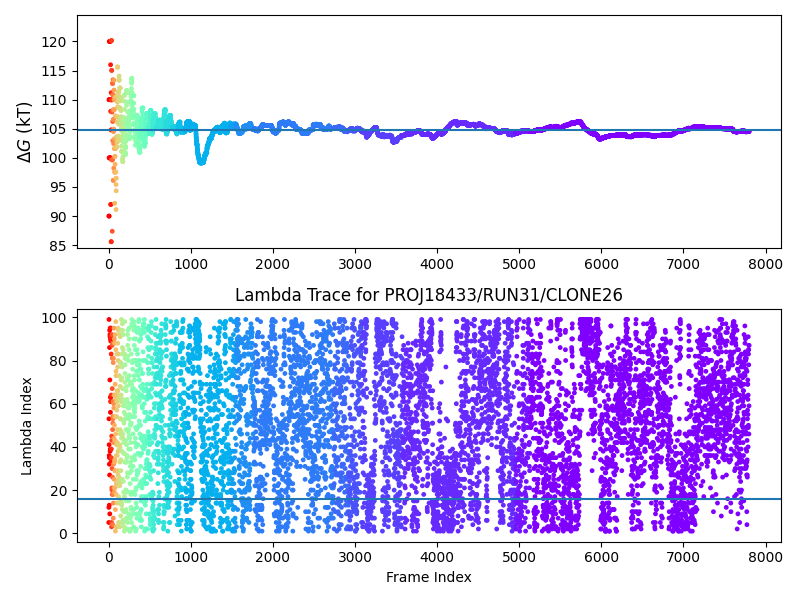The width and height of the screenshot is (800, 600).
Task: Select the 4000 x-tick label above "Frame Index"
Action: click(437, 557)
